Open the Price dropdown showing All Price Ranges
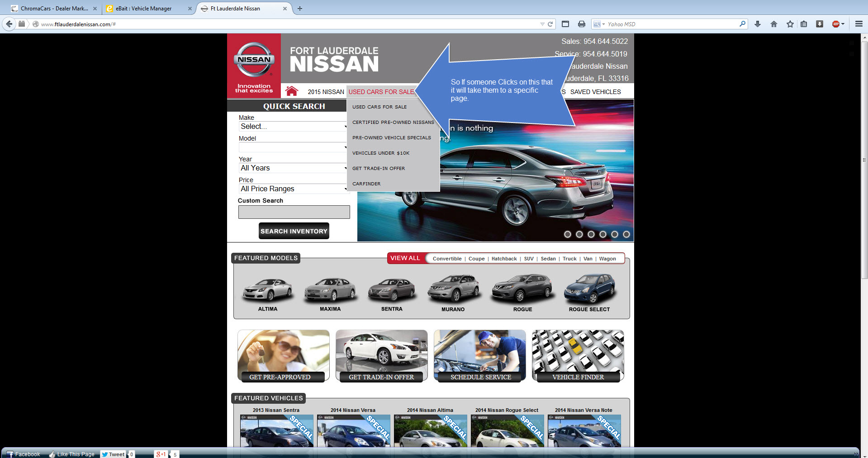The width and height of the screenshot is (868, 458). pyautogui.click(x=293, y=189)
